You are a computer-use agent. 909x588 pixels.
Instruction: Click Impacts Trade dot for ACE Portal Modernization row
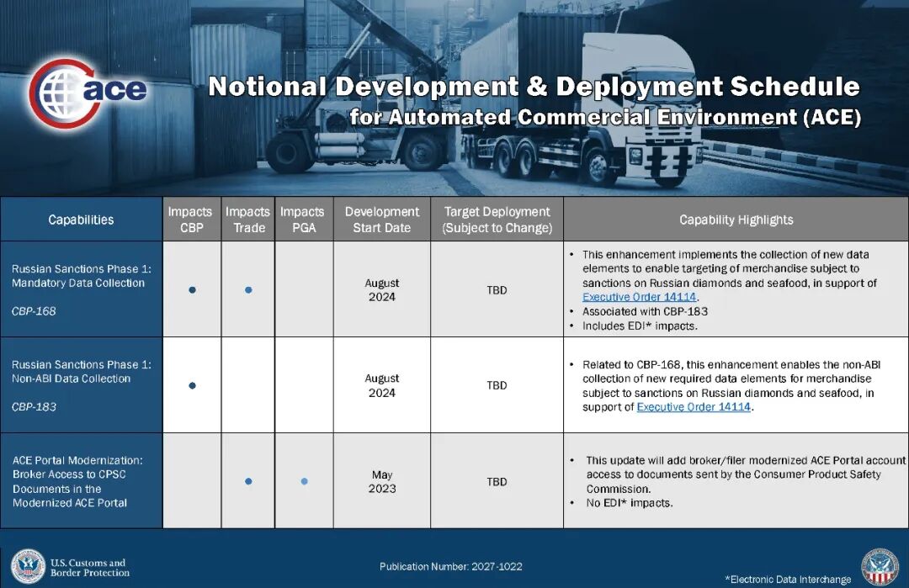point(248,481)
